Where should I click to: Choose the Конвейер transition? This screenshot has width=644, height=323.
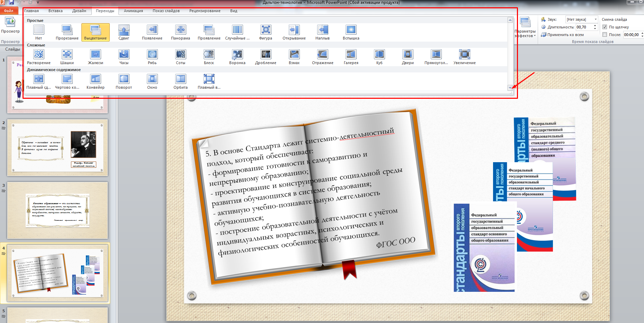[x=96, y=82]
